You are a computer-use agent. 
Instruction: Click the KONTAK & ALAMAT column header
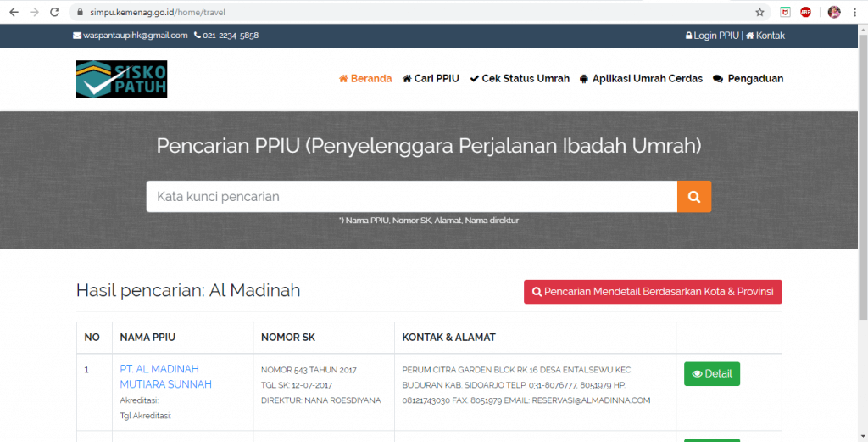[449, 338]
